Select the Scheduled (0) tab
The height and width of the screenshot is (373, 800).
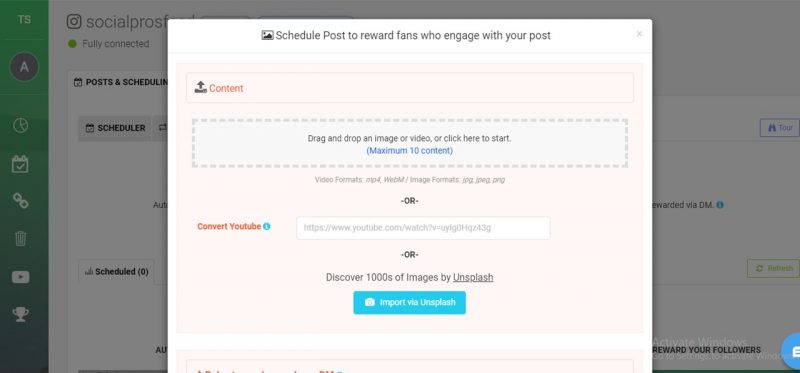point(116,271)
